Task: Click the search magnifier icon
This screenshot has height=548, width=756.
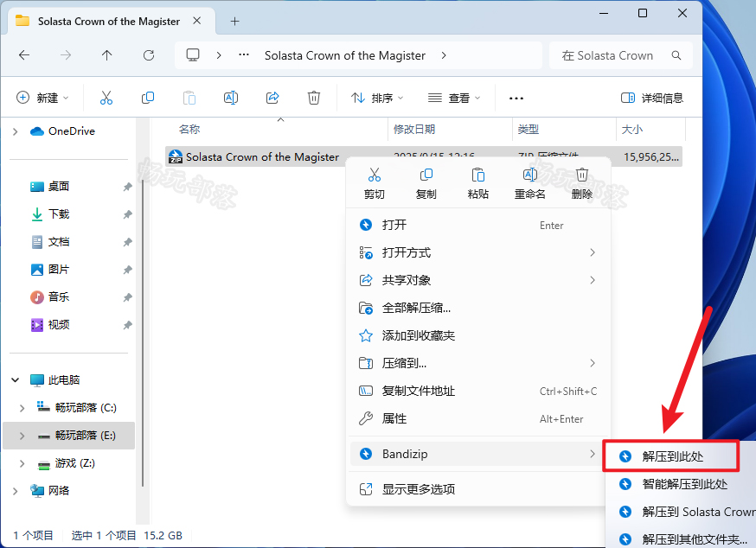Action: (x=676, y=55)
